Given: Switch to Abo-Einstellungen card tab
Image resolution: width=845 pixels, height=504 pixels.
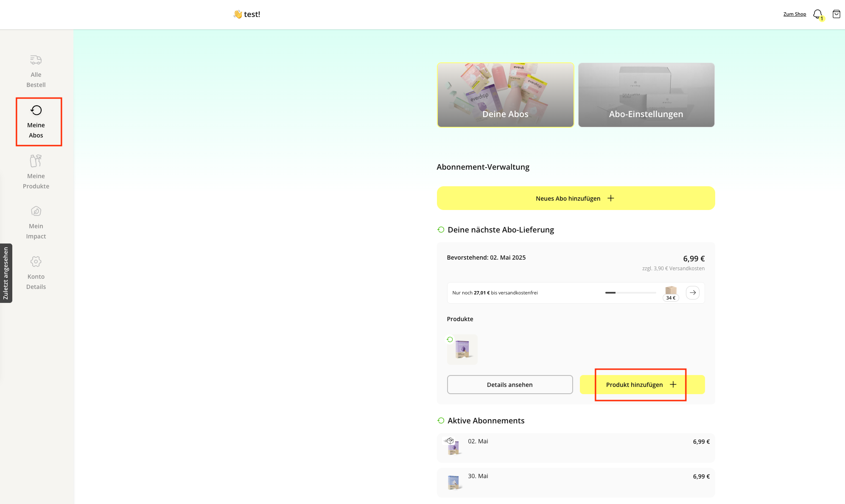Looking at the screenshot, I should pos(646,95).
